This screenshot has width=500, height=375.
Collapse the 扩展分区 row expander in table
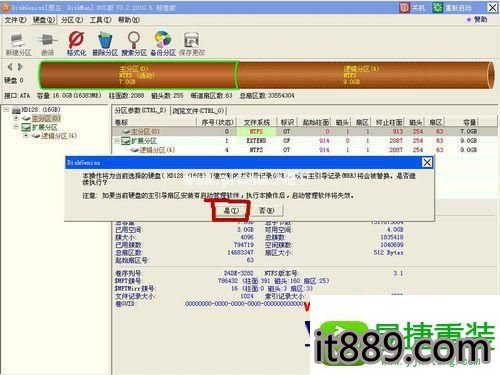click(117, 141)
